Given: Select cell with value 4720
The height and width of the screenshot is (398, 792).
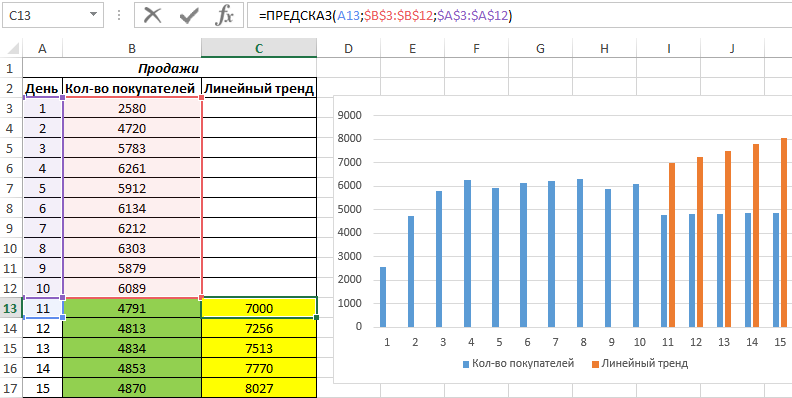Looking at the screenshot, I should (x=132, y=128).
